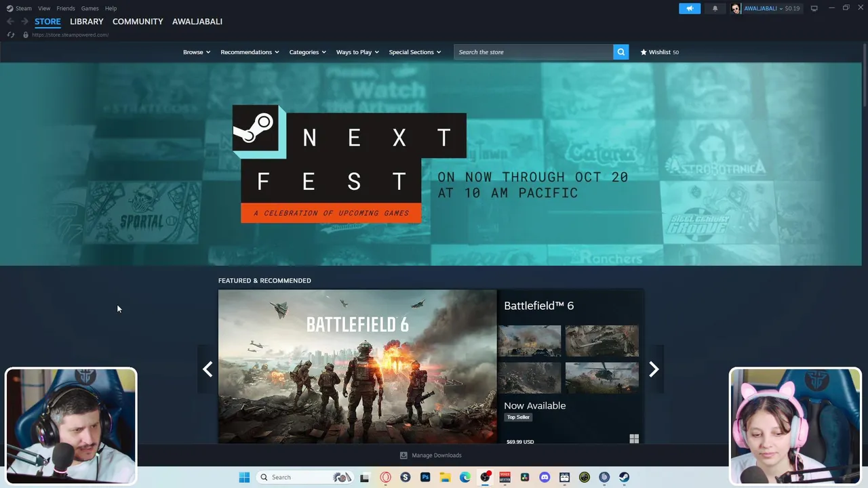
Task: Open the View menu
Action: pos(44,8)
